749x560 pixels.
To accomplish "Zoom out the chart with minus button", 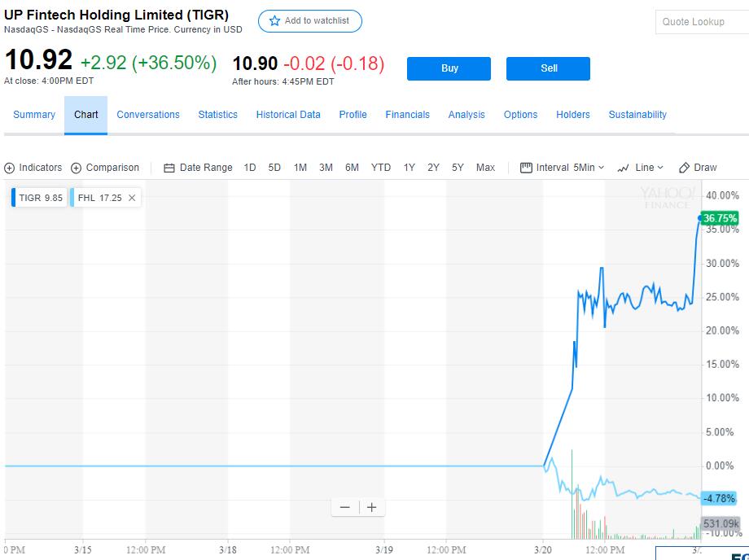I will tap(345, 507).
